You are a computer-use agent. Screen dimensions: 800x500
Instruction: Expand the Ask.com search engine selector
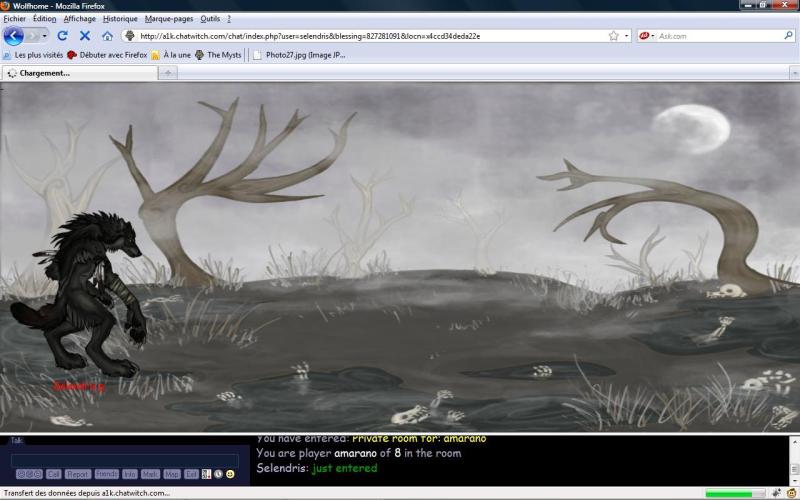click(648, 36)
